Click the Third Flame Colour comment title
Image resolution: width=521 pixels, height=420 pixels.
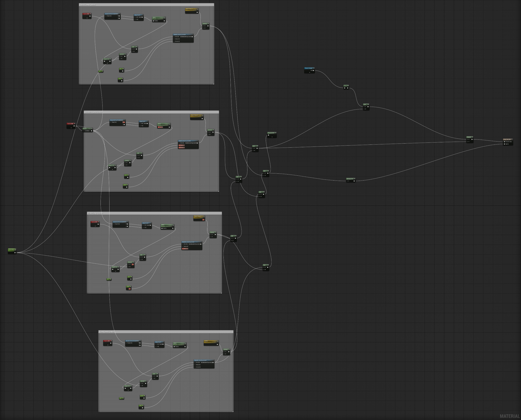tap(88, 5)
